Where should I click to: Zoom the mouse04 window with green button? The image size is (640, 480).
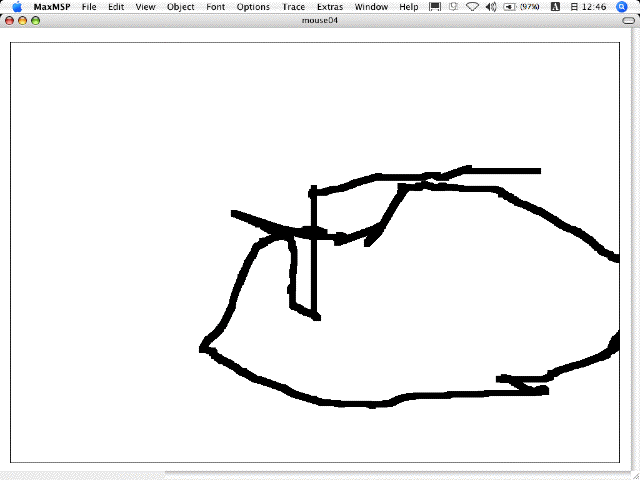coord(36,20)
